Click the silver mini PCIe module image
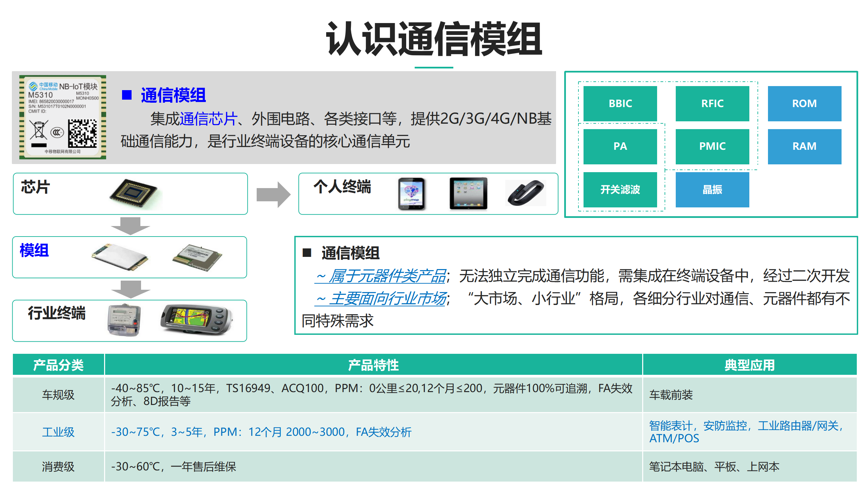Image resolution: width=868 pixels, height=488 pixels. [x=120, y=257]
